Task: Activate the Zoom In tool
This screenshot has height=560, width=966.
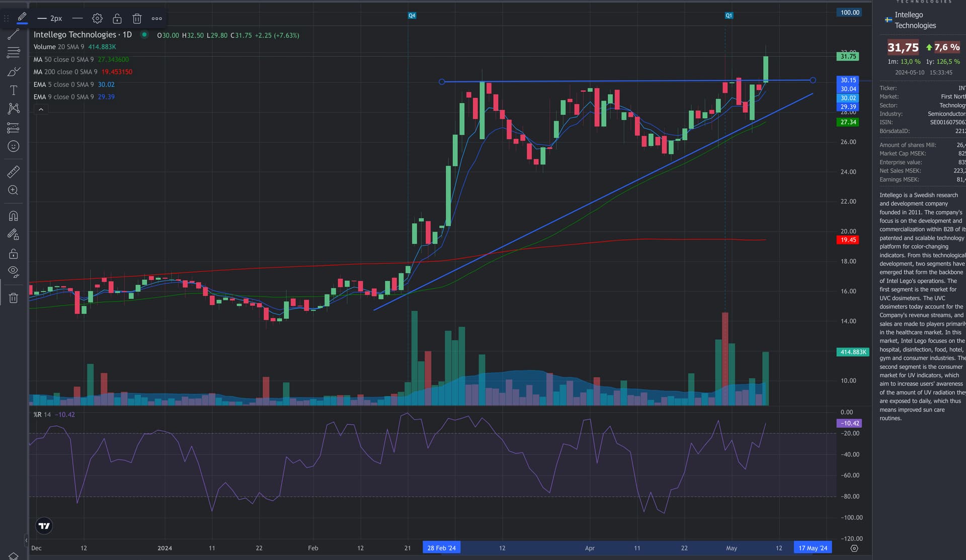Action: tap(14, 190)
